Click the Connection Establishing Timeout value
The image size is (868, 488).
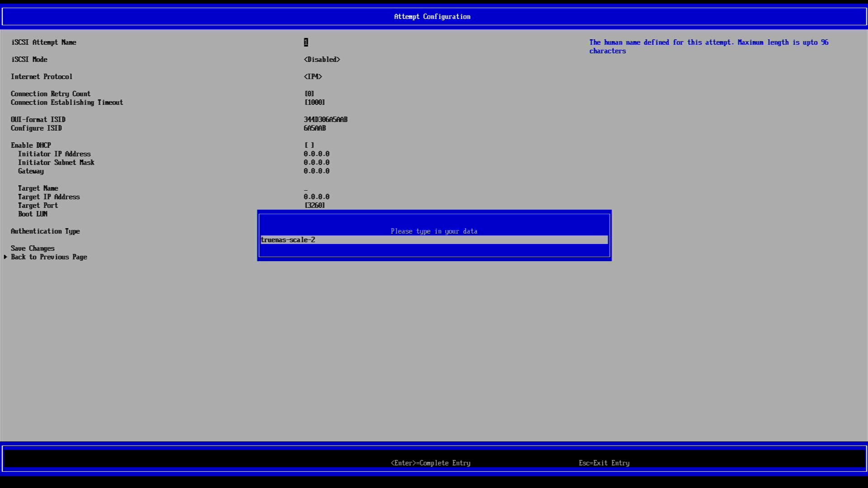coord(315,103)
